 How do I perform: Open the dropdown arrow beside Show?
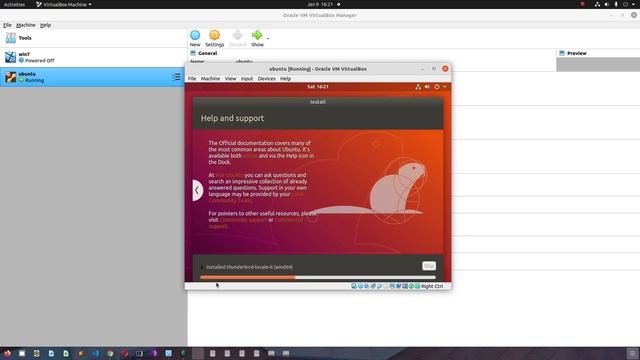tap(268, 38)
